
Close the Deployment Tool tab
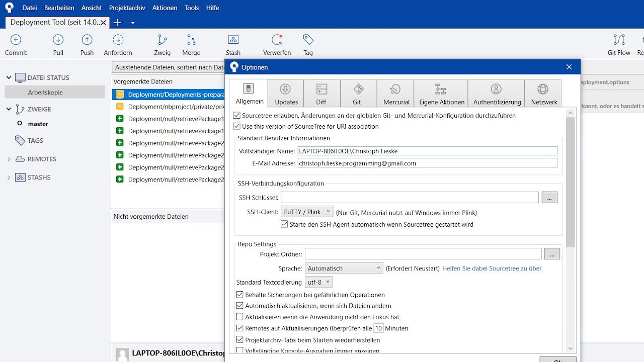pyautogui.click(x=103, y=23)
